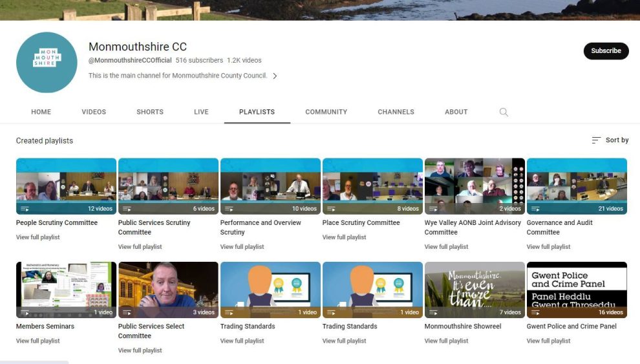Open the Monmouthshire Showreel thumbnail
640x364 pixels.
[475, 290]
